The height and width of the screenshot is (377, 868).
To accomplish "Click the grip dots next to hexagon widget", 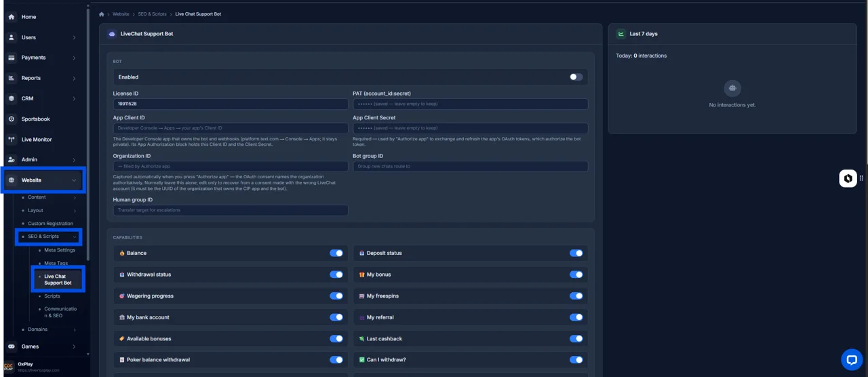I will point(861,178).
